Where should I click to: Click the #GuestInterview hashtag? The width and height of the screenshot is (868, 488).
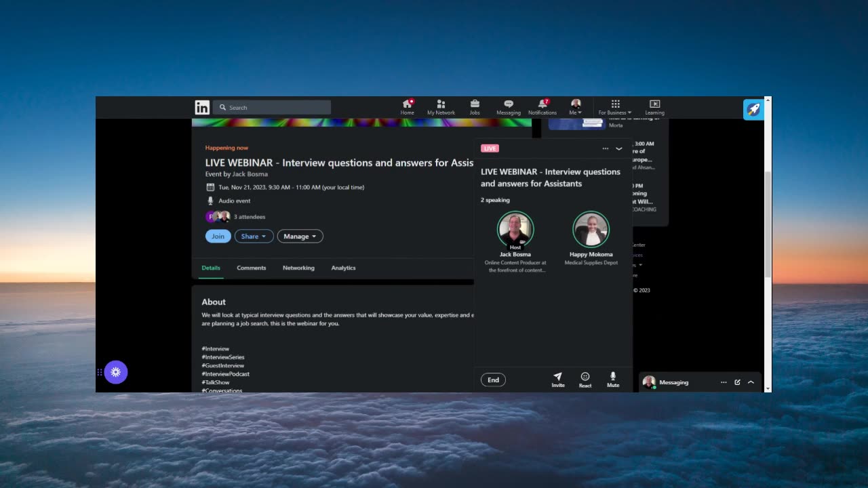(223, 365)
